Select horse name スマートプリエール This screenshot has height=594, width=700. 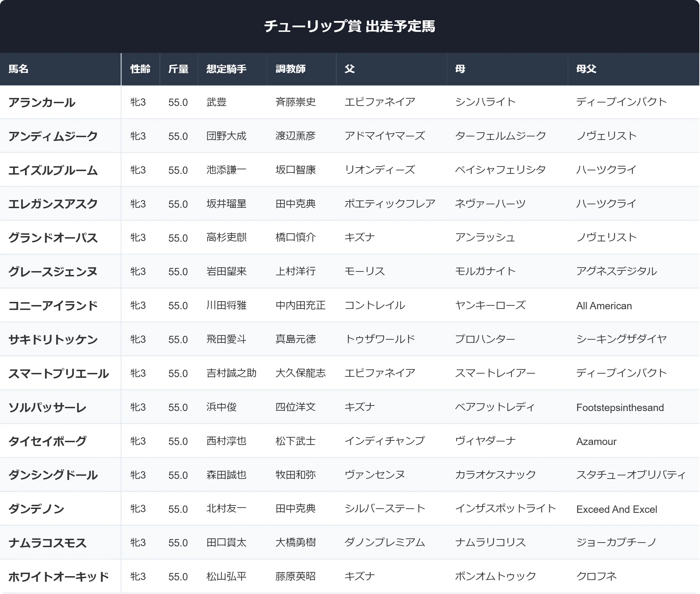coord(59,374)
